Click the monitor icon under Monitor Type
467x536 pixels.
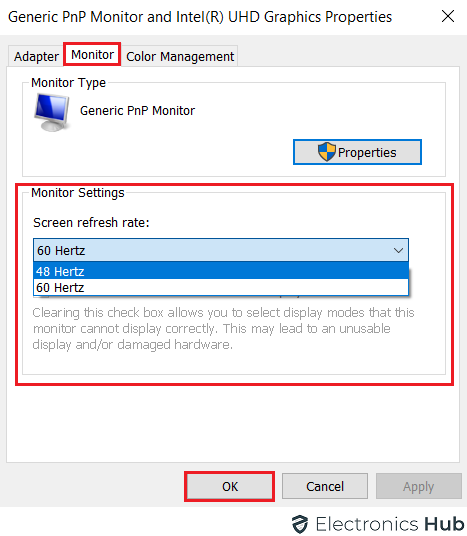(52, 112)
